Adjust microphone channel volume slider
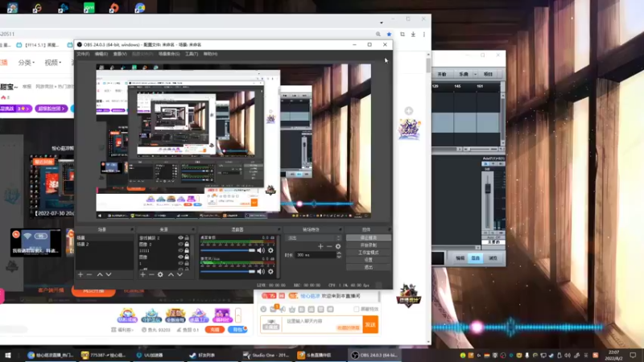Image resolution: width=644 pixels, height=362 pixels. pos(228,271)
